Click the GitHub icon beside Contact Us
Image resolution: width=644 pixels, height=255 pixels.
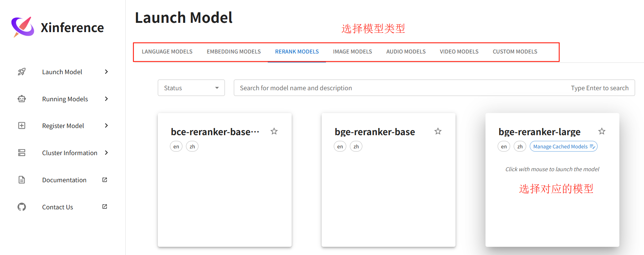[22, 207]
